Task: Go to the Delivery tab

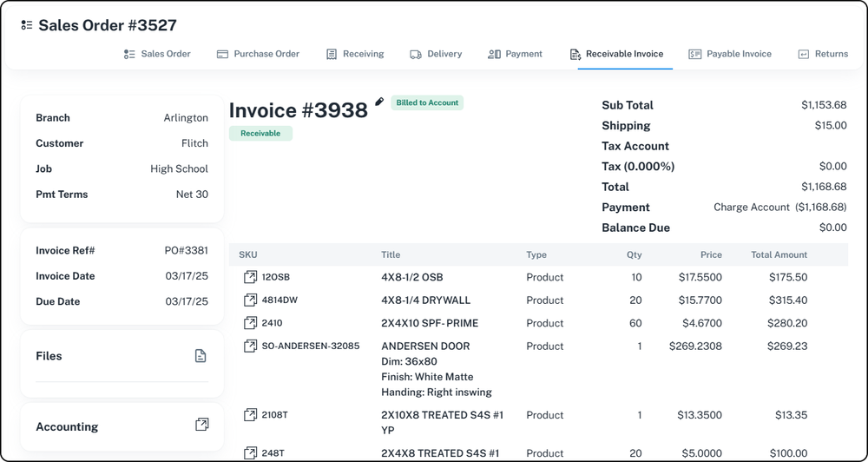Action: (x=436, y=54)
